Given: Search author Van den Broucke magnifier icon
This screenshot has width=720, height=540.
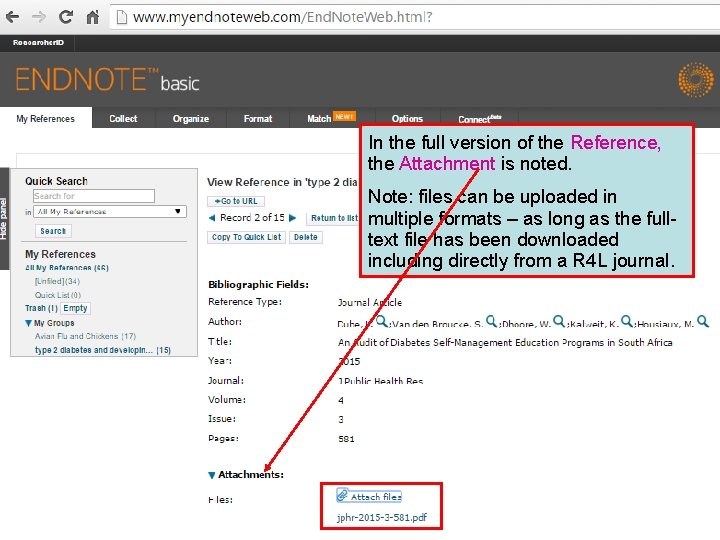Looking at the screenshot, I should pyautogui.click(x=492, y=321).
